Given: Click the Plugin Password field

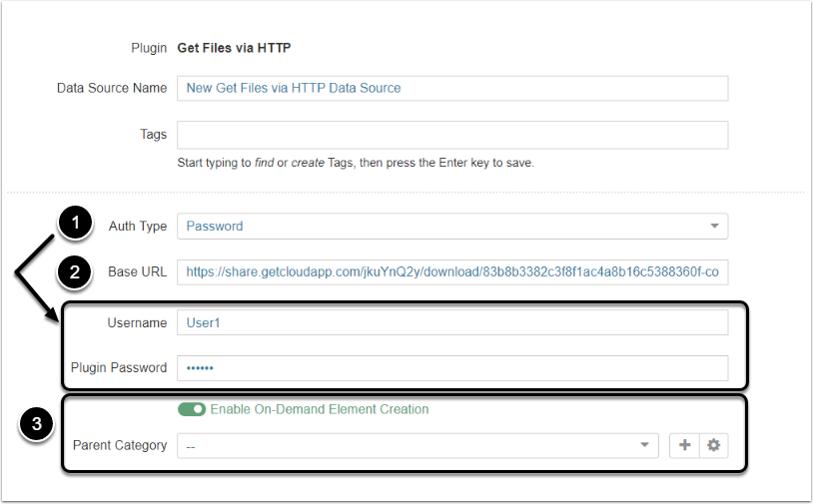Looking at the screenshot, I should click(x=451, y=368).
